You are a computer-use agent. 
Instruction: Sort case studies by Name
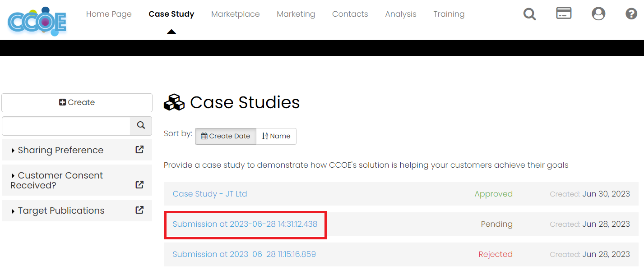[x=276, y=136]
